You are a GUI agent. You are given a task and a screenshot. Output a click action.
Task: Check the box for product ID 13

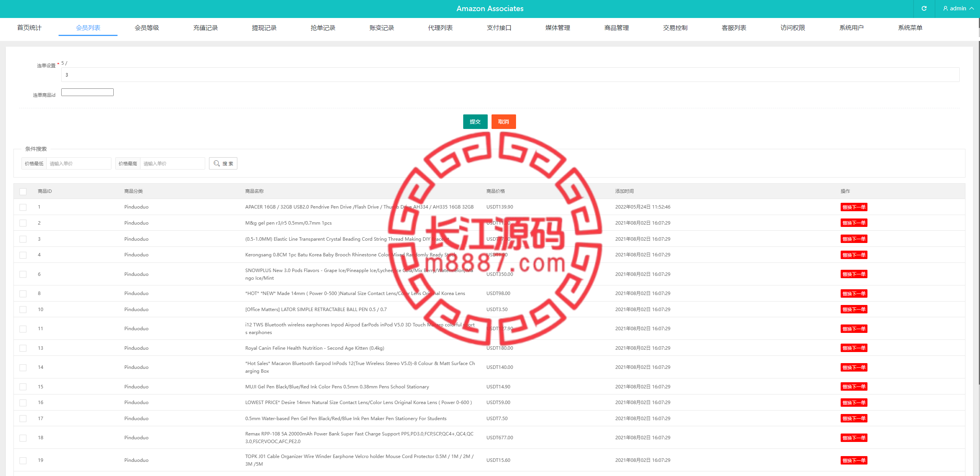[23, 348]
